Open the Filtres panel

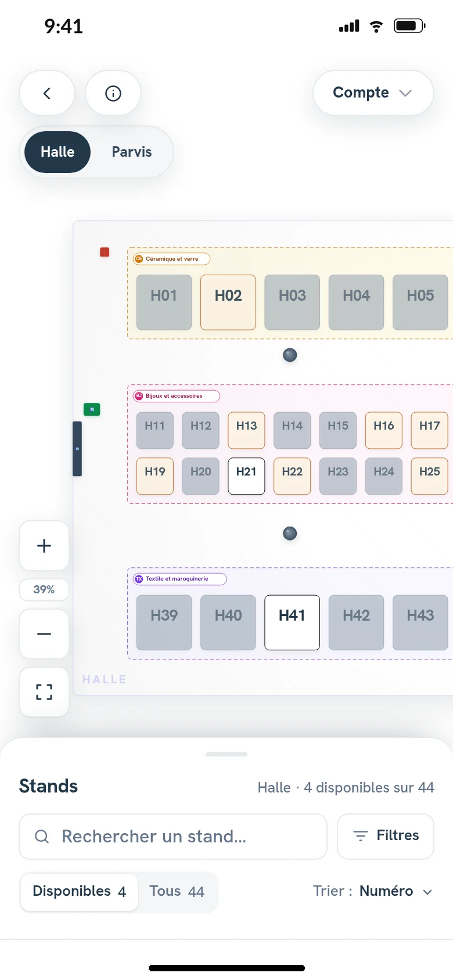(x=386, y=836)
